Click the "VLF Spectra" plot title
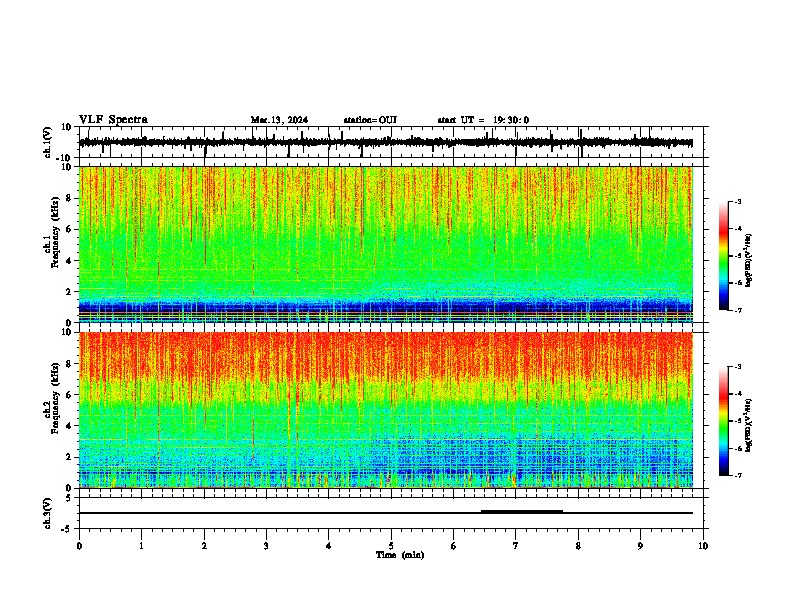Viewport: 792px width, 612px height. [x=113, y=120]
